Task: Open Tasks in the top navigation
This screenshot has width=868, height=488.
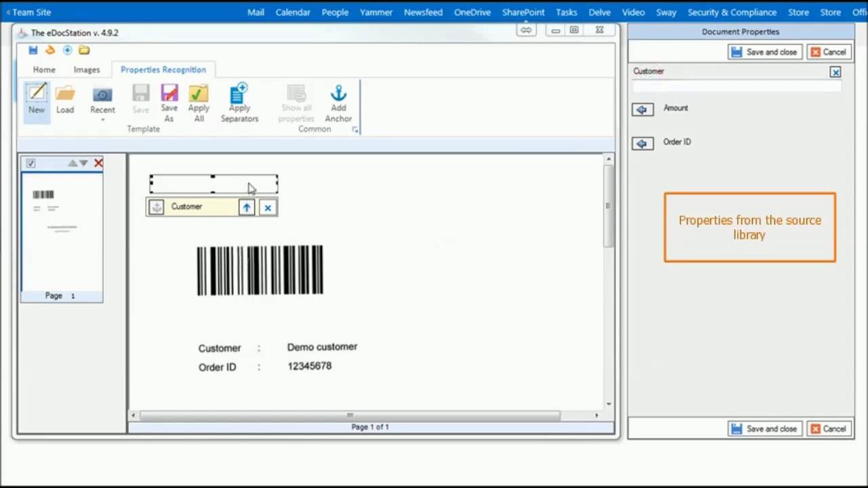Action: point(566,12)
